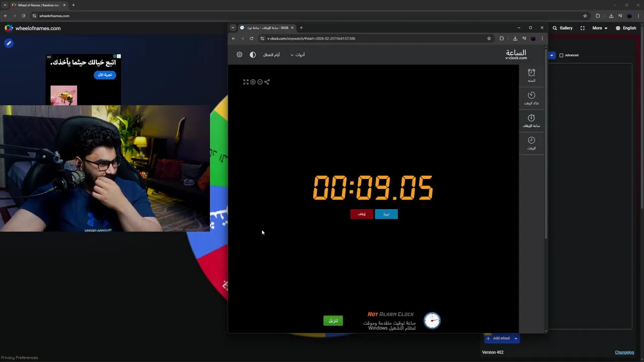Click the Hot Alarm Clock icon
Screen dimensions: 644x362
pos(432,320)
